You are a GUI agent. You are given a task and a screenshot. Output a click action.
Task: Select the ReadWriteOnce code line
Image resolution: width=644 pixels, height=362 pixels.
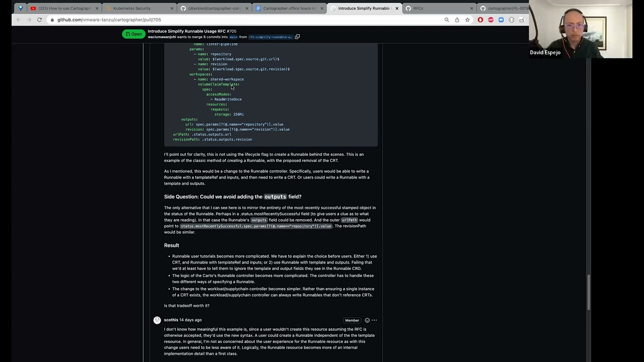coord(226,99)
